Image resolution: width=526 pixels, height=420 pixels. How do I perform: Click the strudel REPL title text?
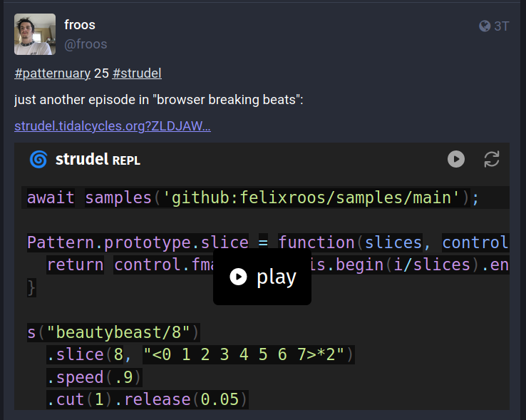tap(98, 160)
